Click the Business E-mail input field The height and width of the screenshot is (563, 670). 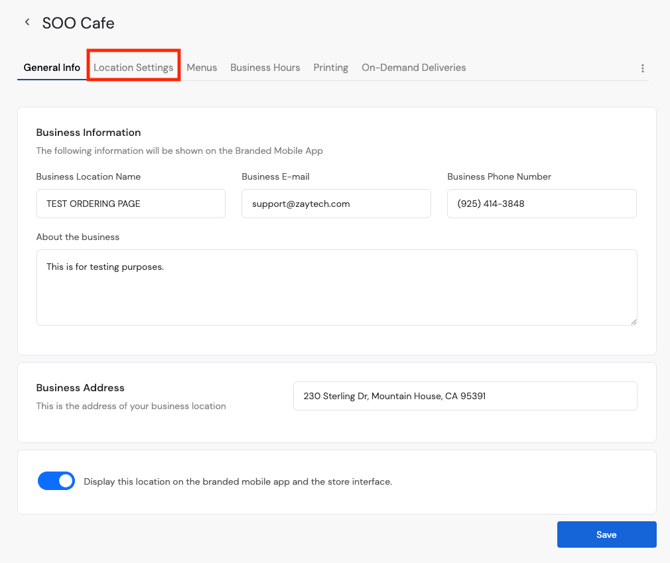click(336, 204)
